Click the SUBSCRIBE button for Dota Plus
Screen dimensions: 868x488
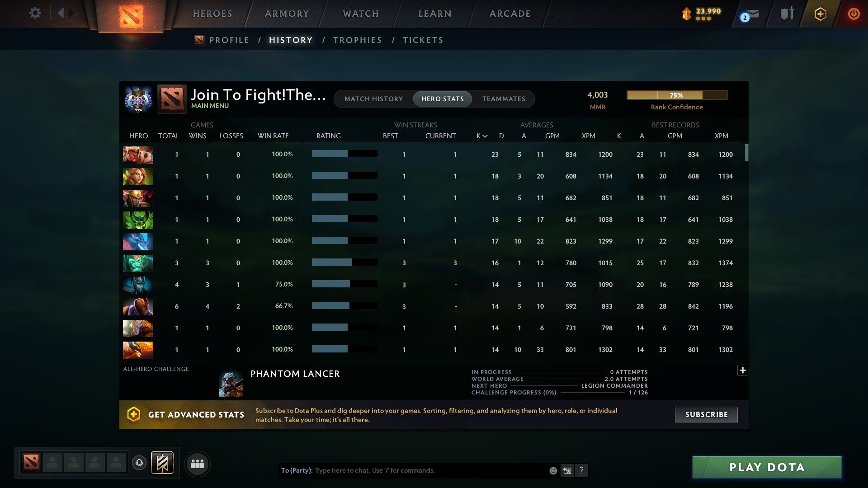[x=706, y=414]
